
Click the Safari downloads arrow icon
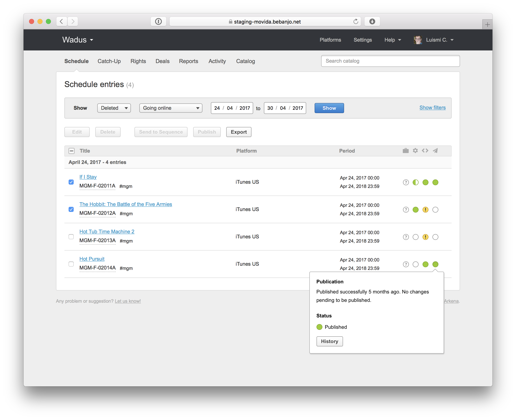coord(372,21)
